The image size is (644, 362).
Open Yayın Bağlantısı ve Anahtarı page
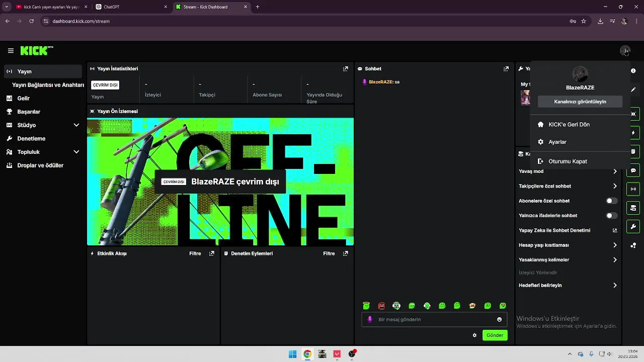click(48, 85)
